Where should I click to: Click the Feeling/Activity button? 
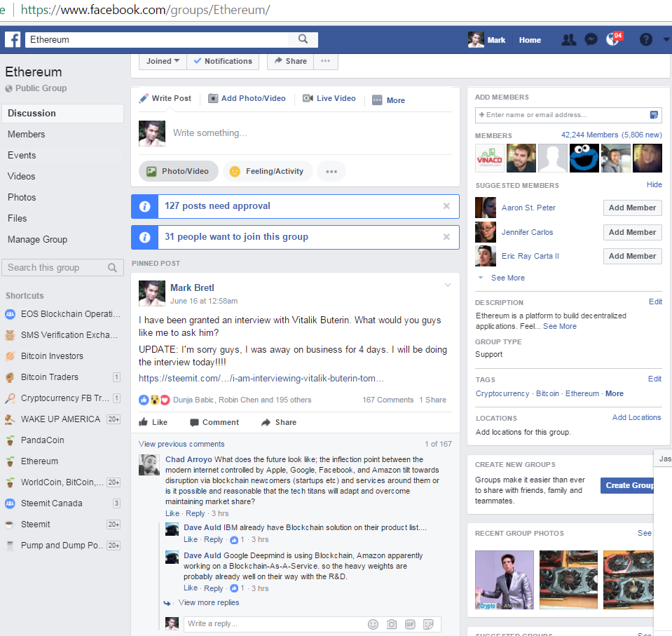pyautogui.click(x=268, y=172)
